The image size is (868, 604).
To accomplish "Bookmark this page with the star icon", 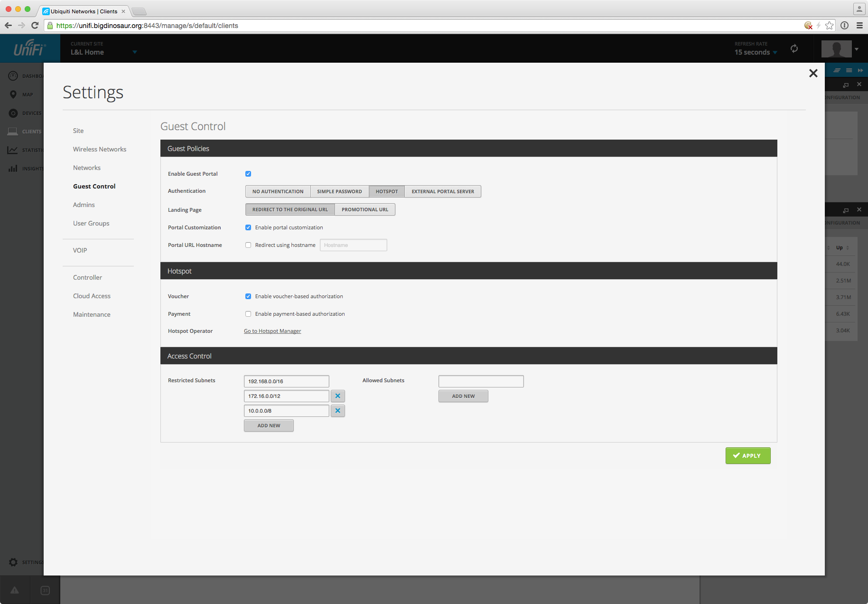I will 829,26.
